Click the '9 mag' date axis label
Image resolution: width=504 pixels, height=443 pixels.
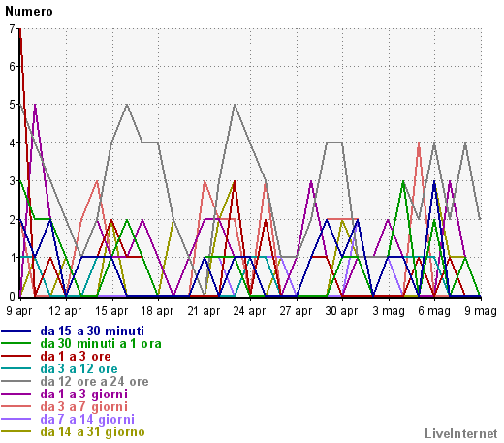pos(481,311)
